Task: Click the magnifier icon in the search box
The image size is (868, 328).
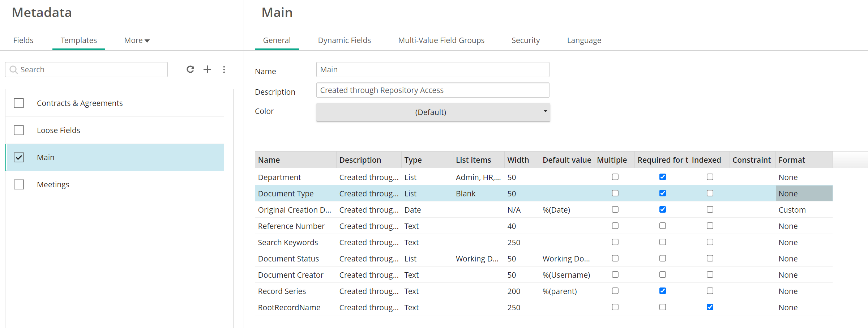Action: point(14,70)
